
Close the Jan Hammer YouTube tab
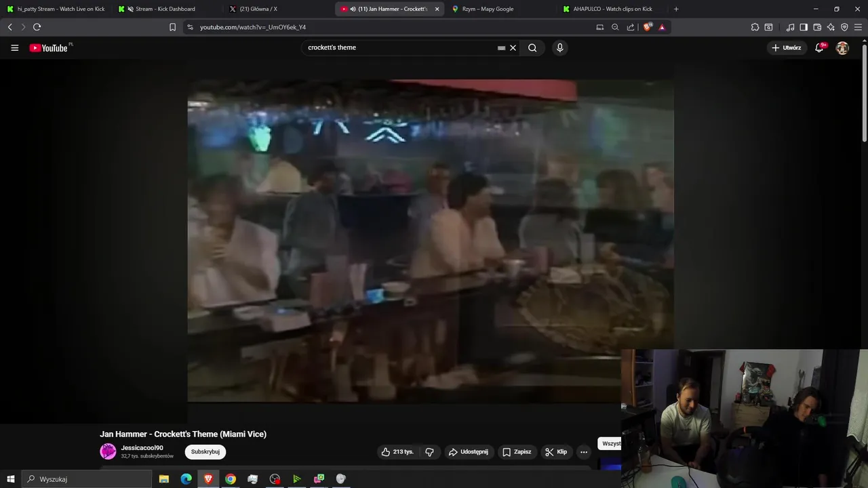[437, 9]
